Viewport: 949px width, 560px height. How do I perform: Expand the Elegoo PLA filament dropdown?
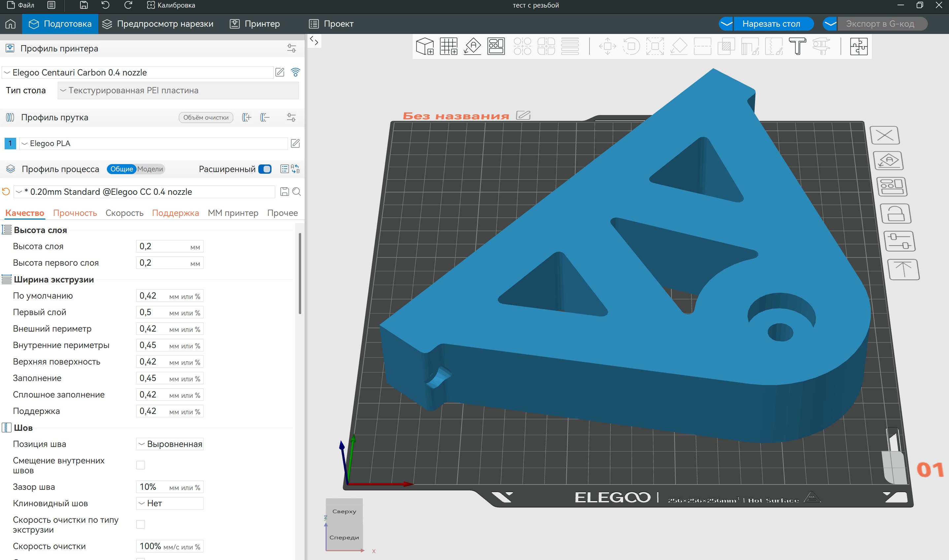(x=153, y=143)
